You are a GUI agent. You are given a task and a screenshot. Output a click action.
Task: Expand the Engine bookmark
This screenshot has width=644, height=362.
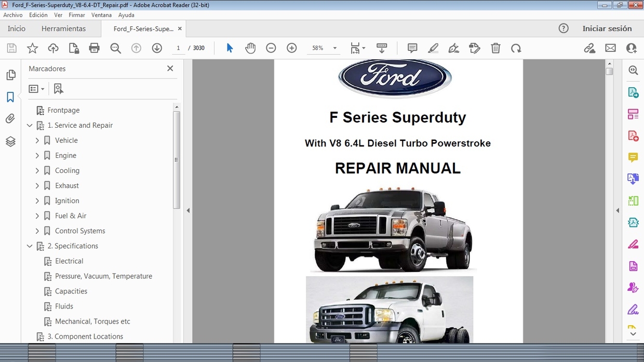tap(37, 155)
